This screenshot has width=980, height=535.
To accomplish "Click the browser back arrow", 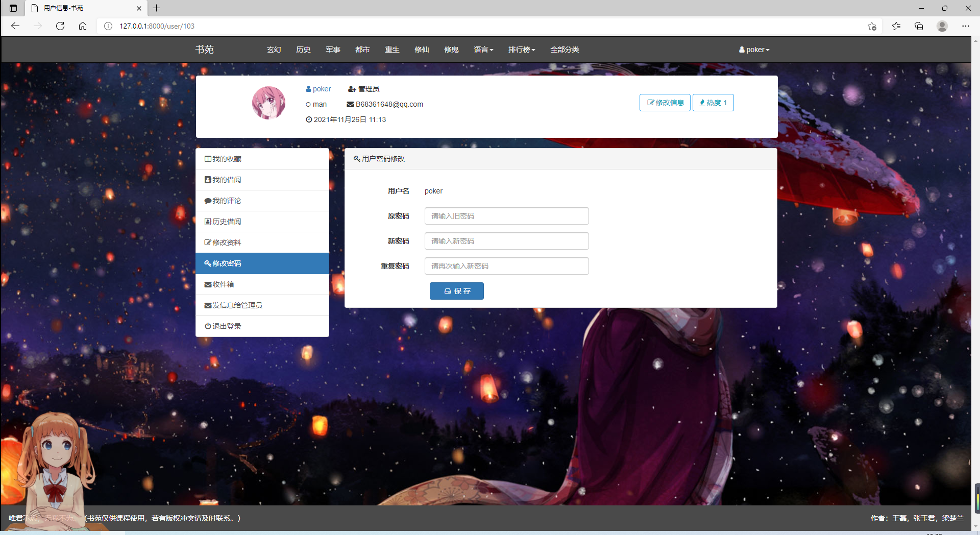I will (x=15, y=26).
